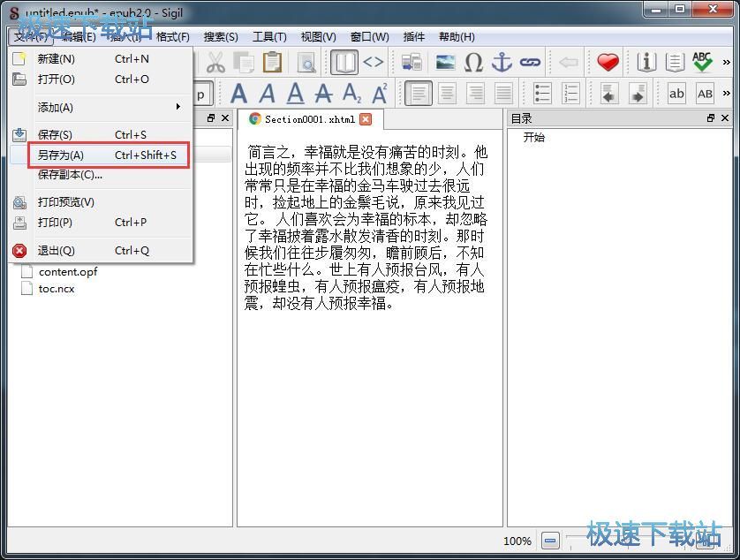Apply bold A formatting
The width and height of the screenshot is (740, 560).
(x=238, y=93)
